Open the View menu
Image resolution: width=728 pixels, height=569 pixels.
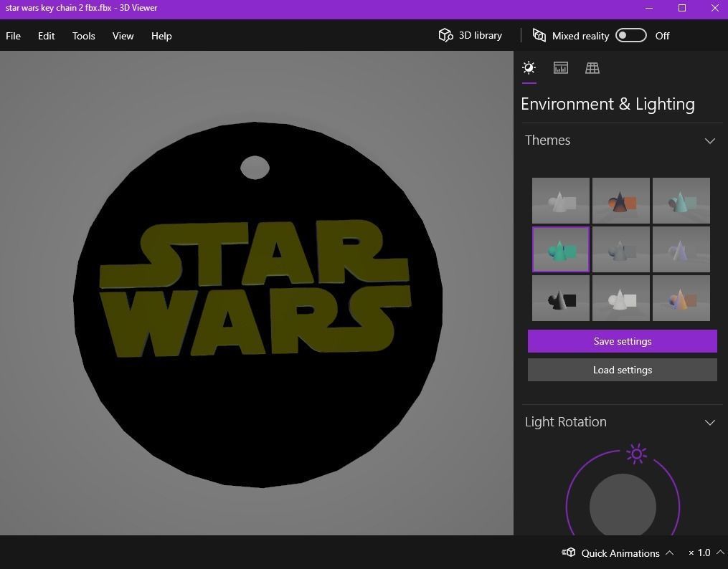click(x=123, y=36)
